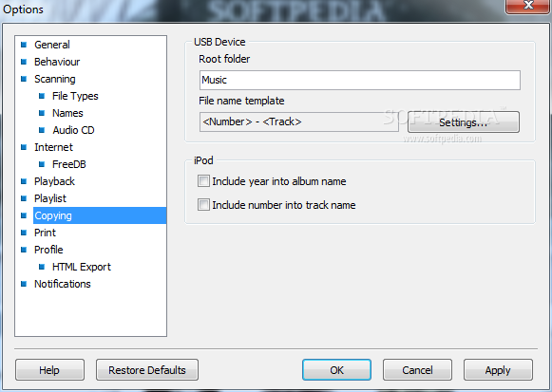Image resolution: width=552 pixels, height=392 pixels.
Task: Cancel the Options dialog
Action: coord(417,370)
